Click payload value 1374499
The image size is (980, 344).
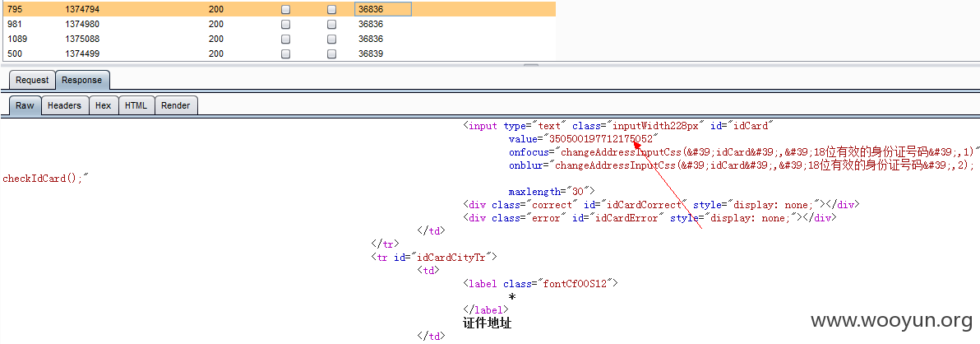click(82, 53)
